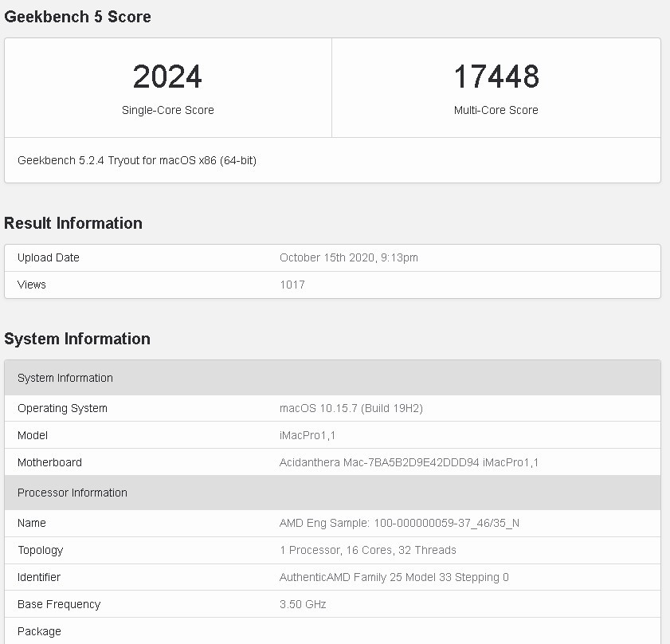The image size is (670, 644).
Task: Select the Model row label
Action: pyautogui.click(x=33, y=435)
